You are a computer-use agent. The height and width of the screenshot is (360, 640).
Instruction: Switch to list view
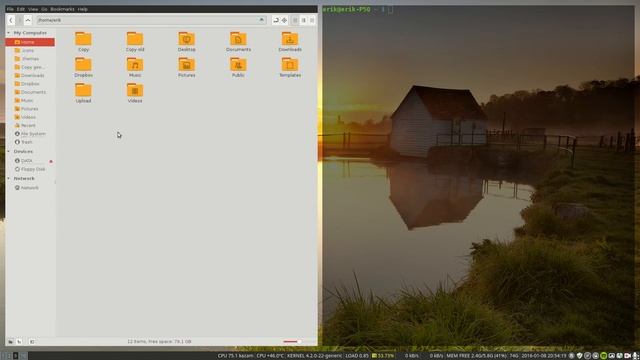303,20
